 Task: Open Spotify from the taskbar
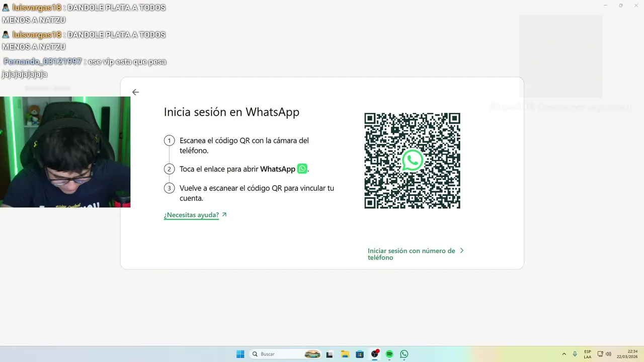[389, 354]
